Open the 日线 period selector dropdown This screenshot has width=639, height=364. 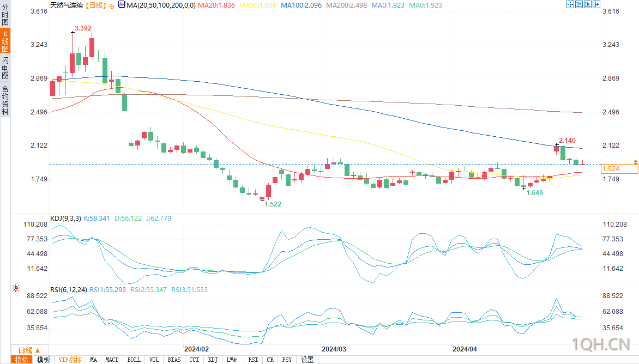(30, 350)
